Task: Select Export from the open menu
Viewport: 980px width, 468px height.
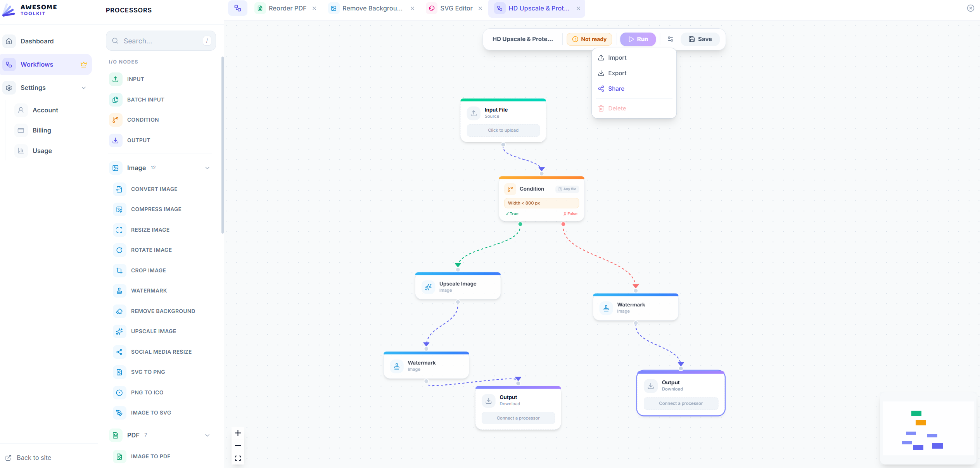Action: tap(617, 73)
